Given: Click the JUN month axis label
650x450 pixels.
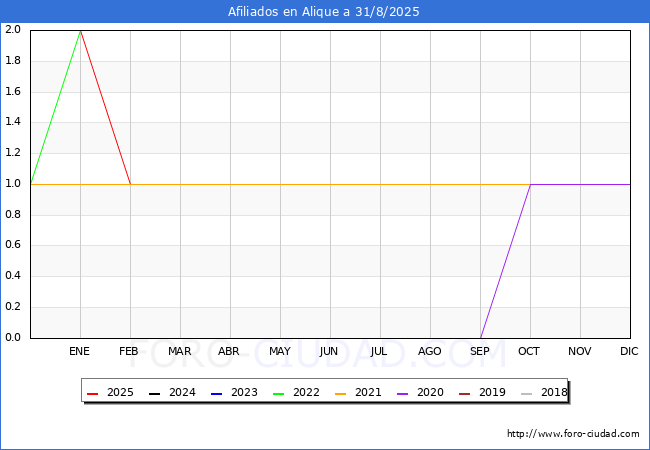Looking at the screenshot, I should pyautogui.click(x=329, y=352).
